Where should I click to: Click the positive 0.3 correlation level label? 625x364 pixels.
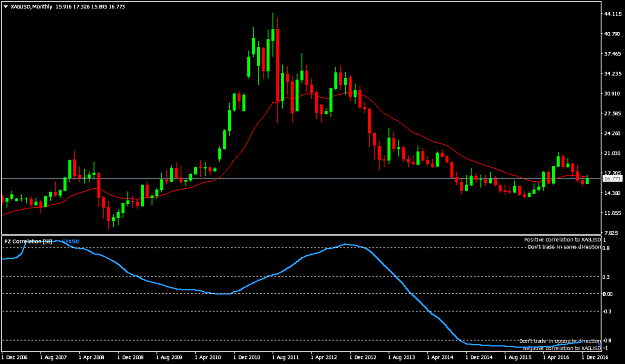pyautogui.click(x=607, y=277)
